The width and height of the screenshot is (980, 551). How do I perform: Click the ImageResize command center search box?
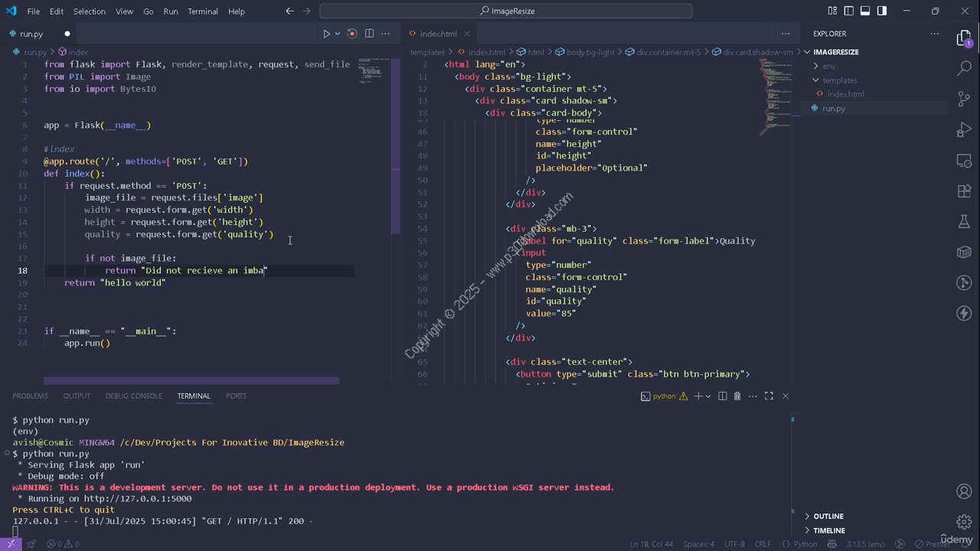506,11
